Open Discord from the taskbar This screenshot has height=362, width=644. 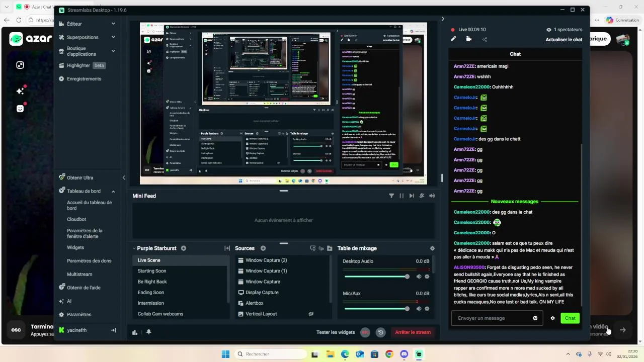(404, 354)
